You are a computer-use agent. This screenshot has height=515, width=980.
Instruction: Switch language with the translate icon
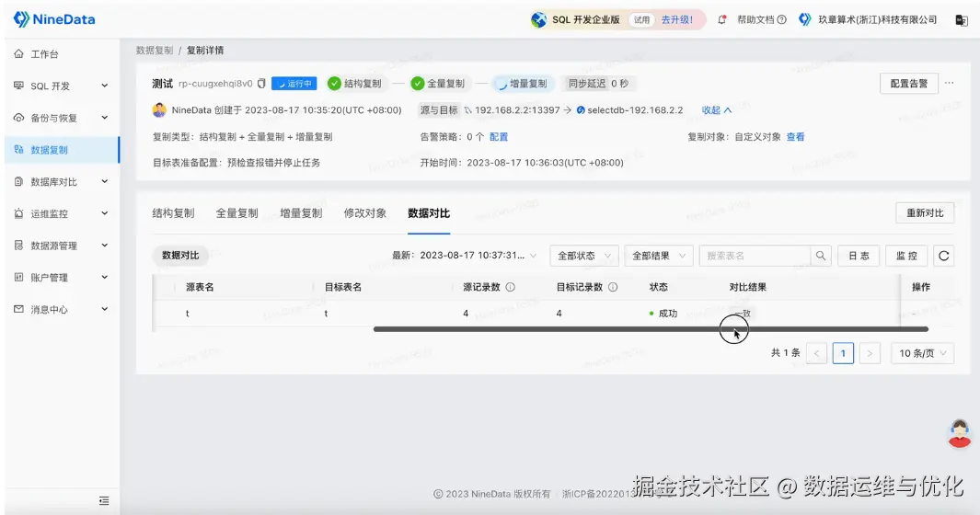pos(962,20)
